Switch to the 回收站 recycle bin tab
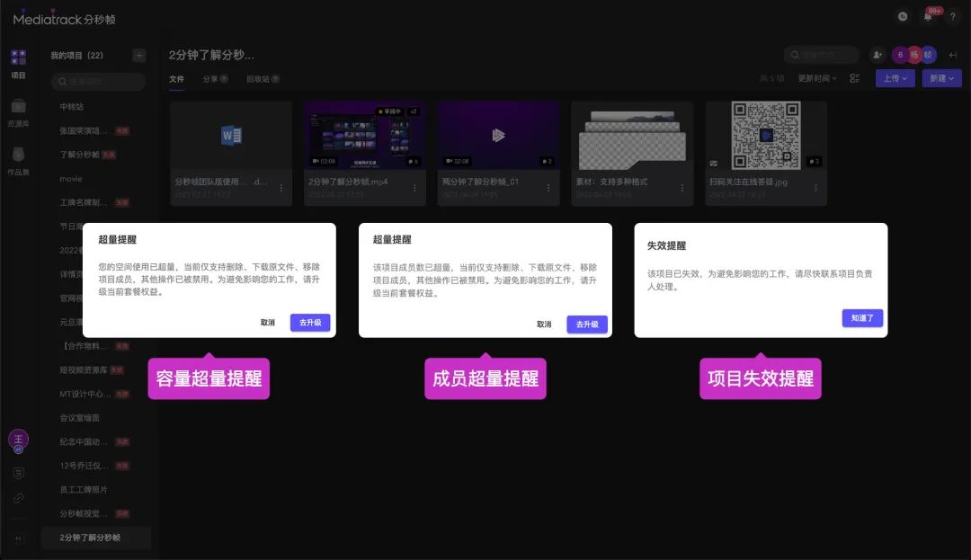 (262, 79)
